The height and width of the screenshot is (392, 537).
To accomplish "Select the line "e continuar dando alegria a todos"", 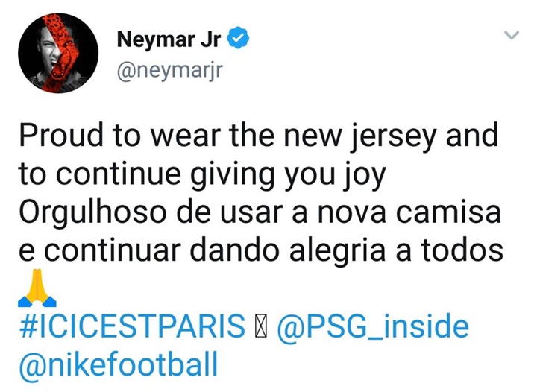I will pyautogui.click(x=261, y=250).
